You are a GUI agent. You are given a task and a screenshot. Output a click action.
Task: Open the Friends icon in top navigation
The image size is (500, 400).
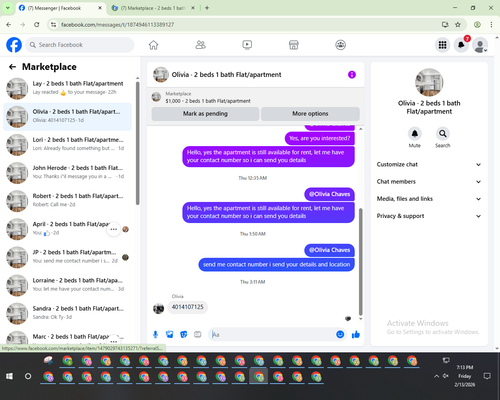pyautogui.click(x=200, y=45)
